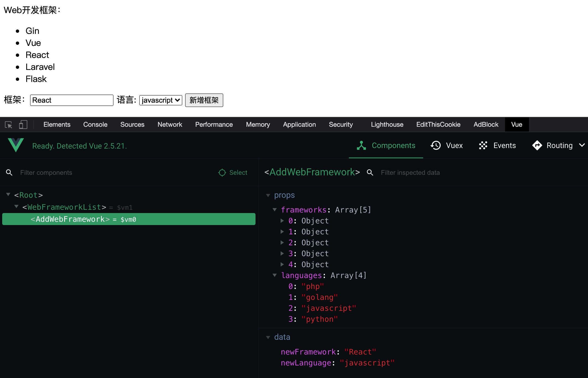Click the "python" languages entry

pyautogui.click(x=320, y=319)
